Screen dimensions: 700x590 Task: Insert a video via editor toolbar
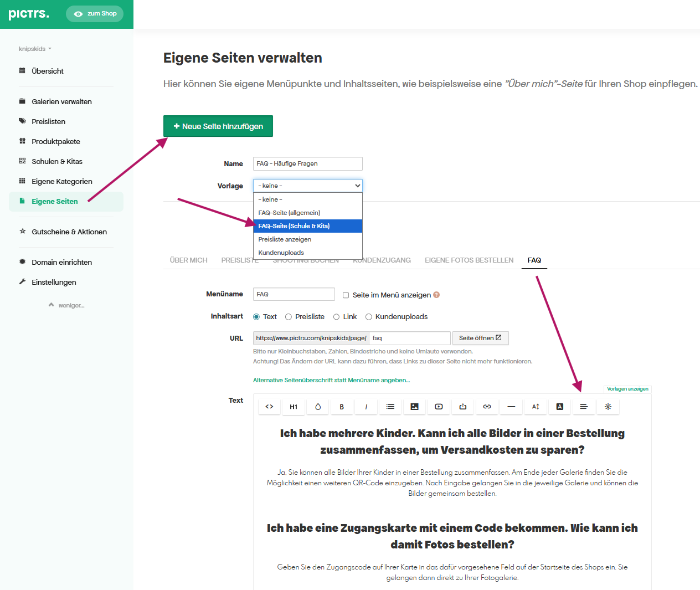pyautogui.click(x=439, y=407)
